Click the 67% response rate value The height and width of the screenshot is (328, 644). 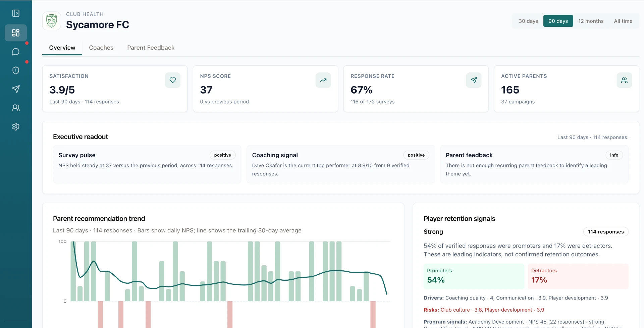click(361, 90)
